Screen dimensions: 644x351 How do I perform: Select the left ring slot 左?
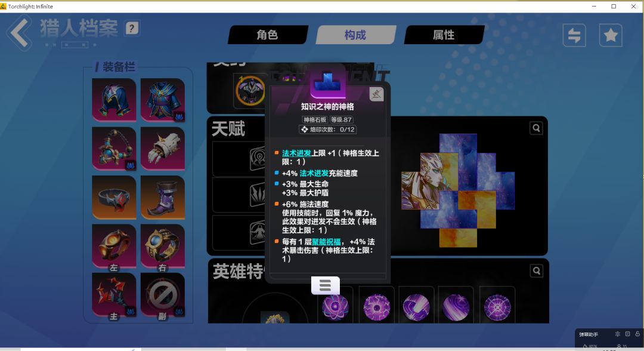[x=114, y=246]
